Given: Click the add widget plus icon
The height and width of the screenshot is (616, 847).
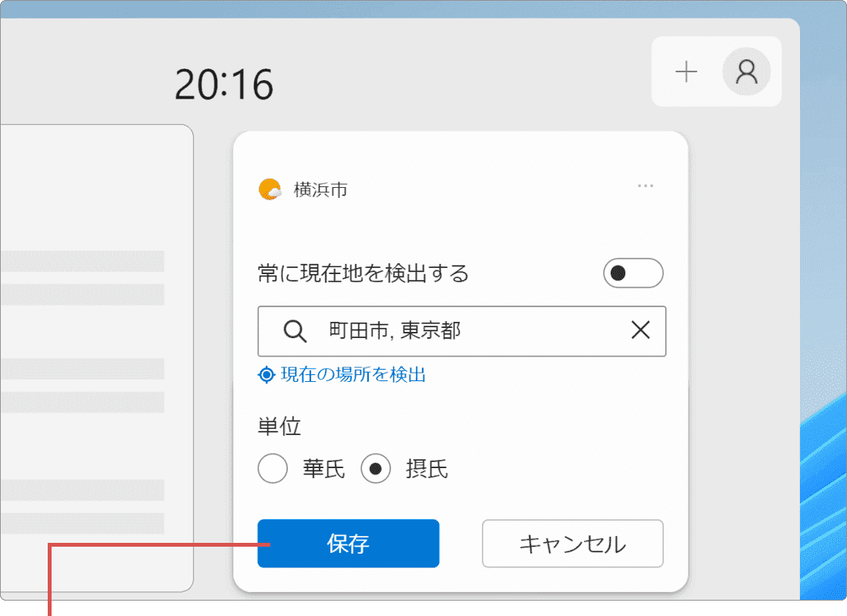Looking at the screenshot, I should [686, 72].
